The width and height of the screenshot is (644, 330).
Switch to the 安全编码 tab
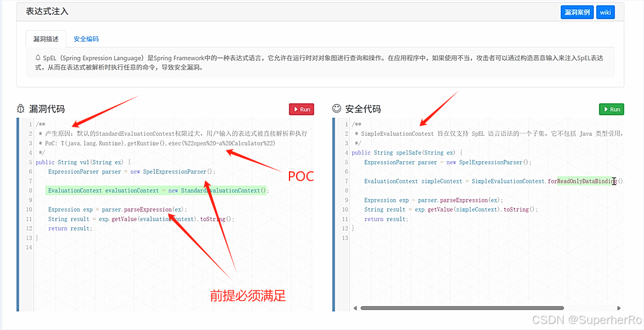[x=86, y=39]
